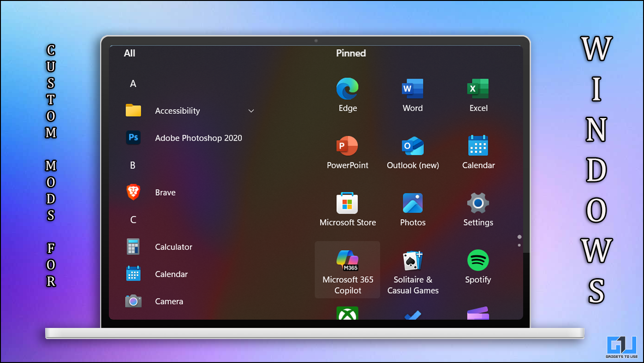Viewport: 644px width, 363px height.
Task: Open Spotify
Action: [x=478, y=268]
